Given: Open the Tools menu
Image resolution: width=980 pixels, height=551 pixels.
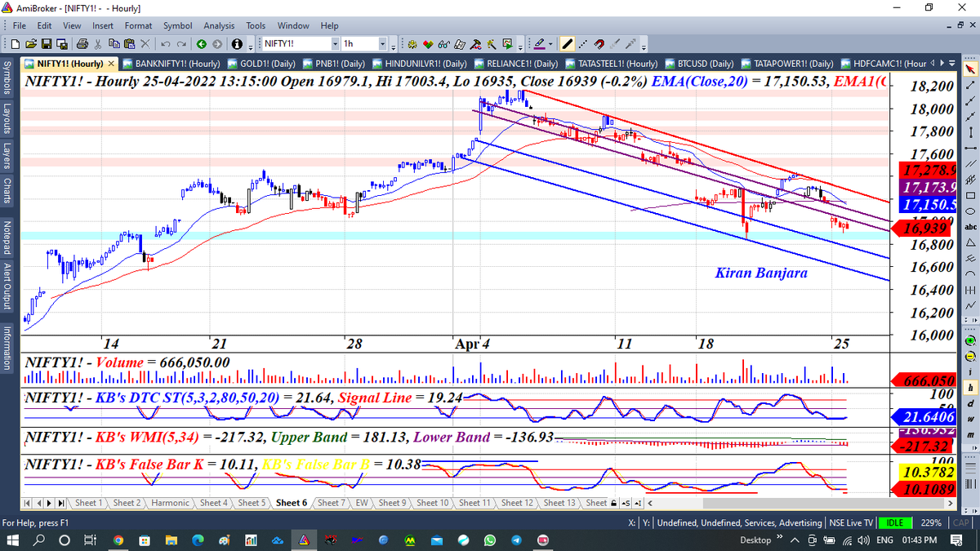Looking at the screenshot, I should coord(256,26).
